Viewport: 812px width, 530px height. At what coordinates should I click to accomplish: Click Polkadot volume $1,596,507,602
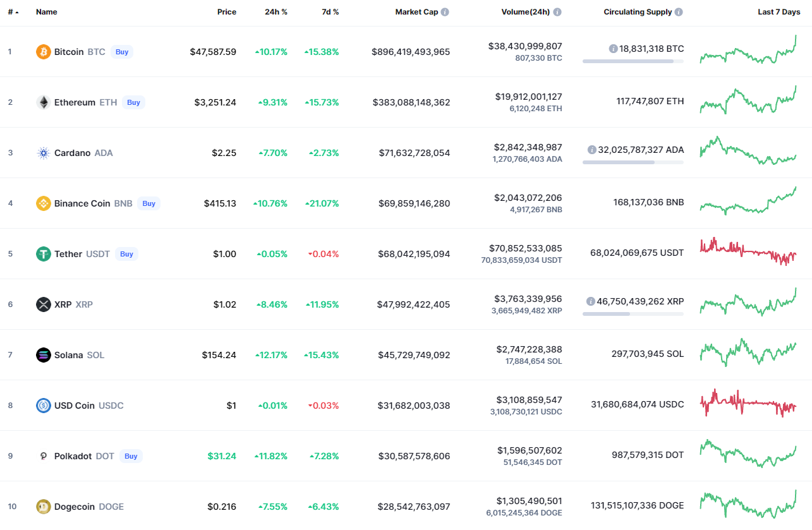click(x=529, y=450)
